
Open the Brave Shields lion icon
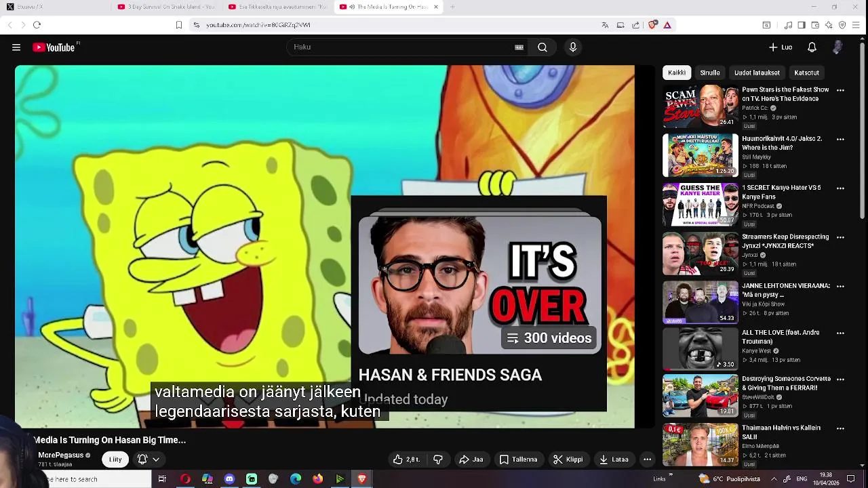coord(652,25)
